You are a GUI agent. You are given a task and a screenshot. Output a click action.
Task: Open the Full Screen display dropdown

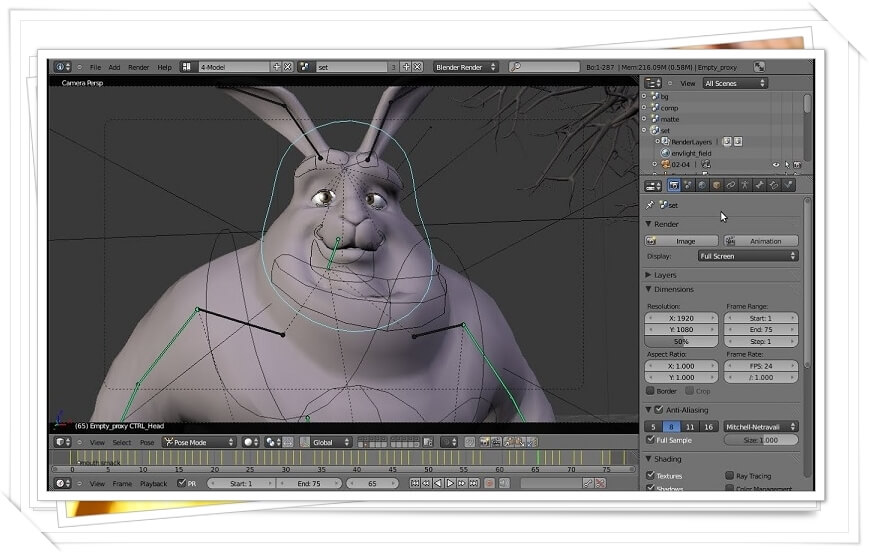click(x=748, y=256)
